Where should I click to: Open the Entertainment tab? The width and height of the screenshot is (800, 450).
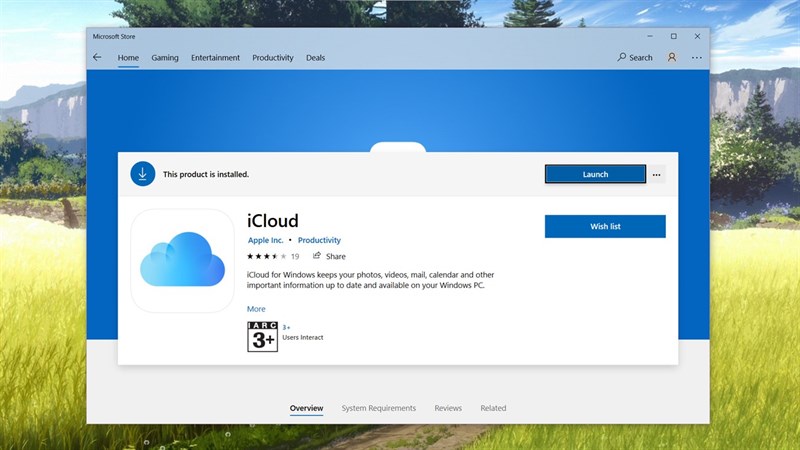215,58
